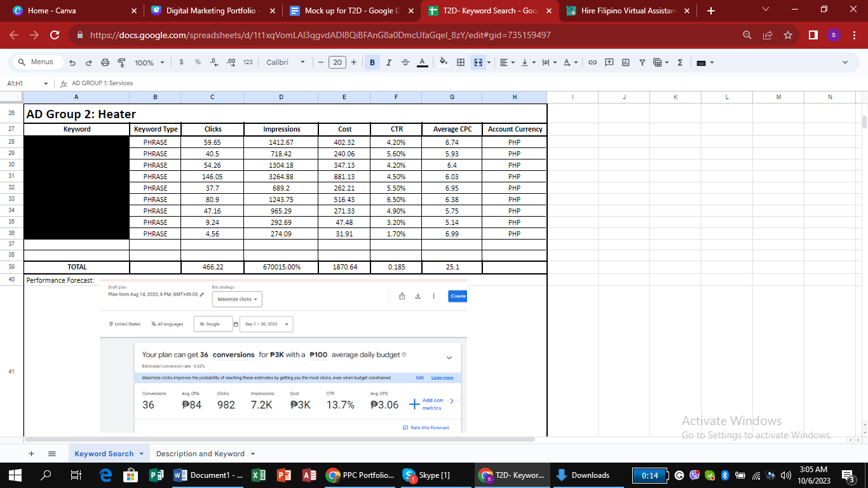The image size is (868, 488).
Task: Open the zoom 100% dropdown
Action: coord(149,62)
